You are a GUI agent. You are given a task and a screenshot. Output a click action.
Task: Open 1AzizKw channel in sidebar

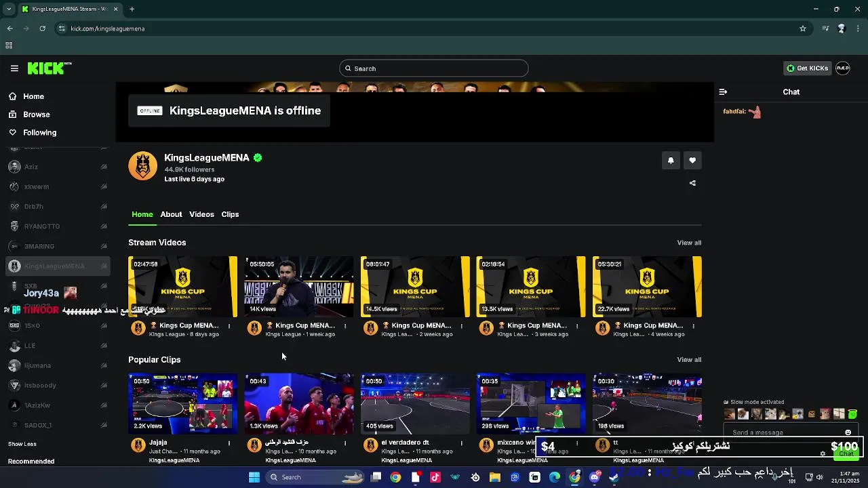point(58,405)
